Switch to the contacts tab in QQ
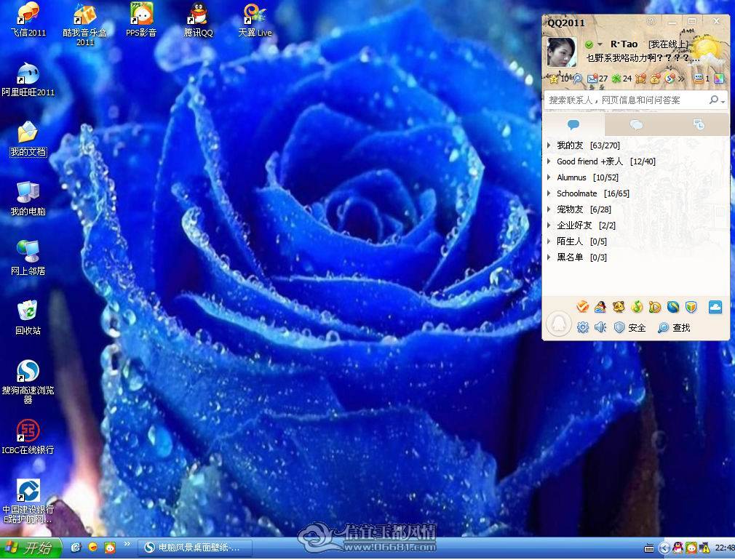 point(573,124)
